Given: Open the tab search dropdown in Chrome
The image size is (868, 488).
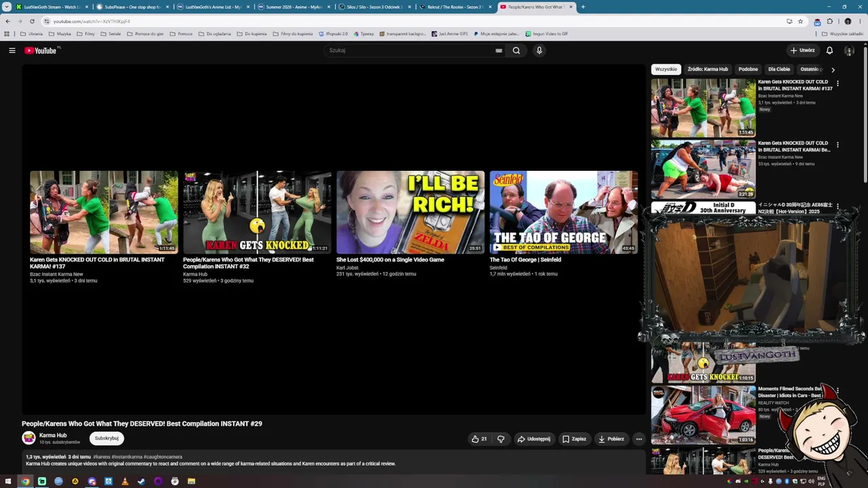Looking at the screenshot, I should coord(7,7).
